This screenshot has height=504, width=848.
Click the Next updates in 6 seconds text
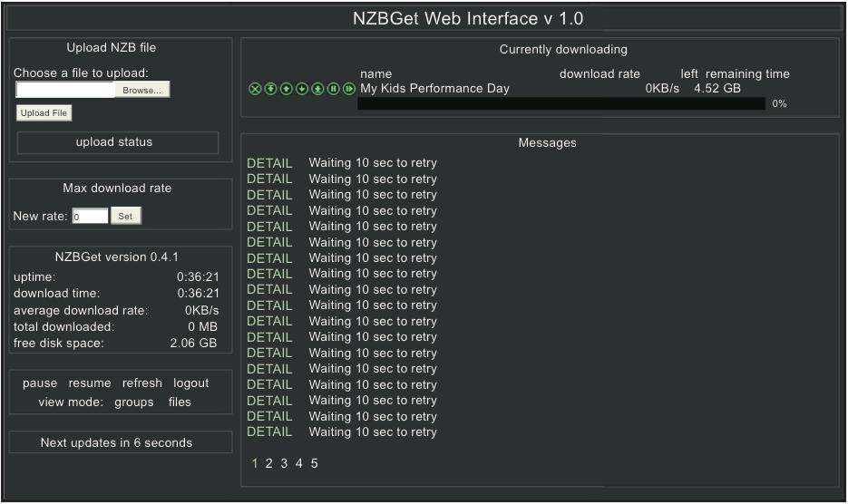[x=116, y=443]
